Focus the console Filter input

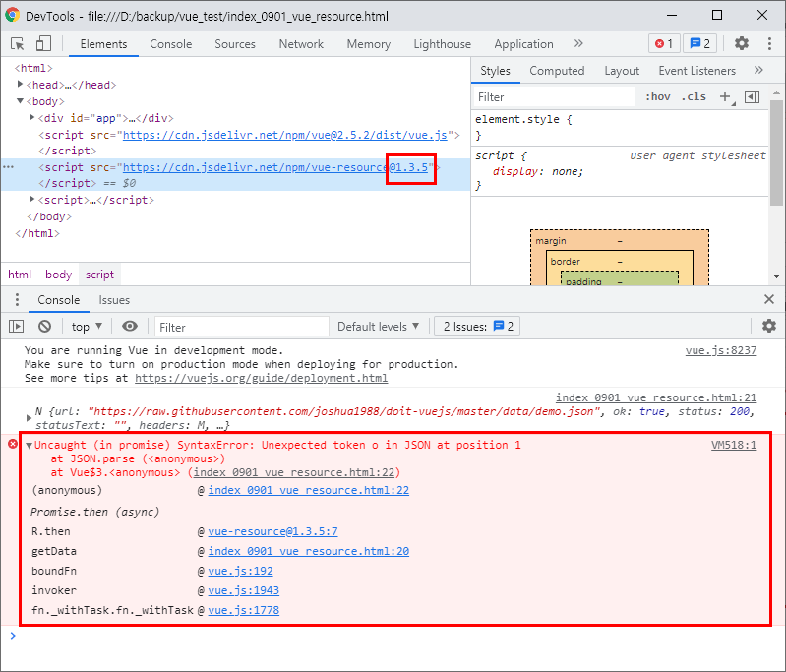[x=242, y=327]
